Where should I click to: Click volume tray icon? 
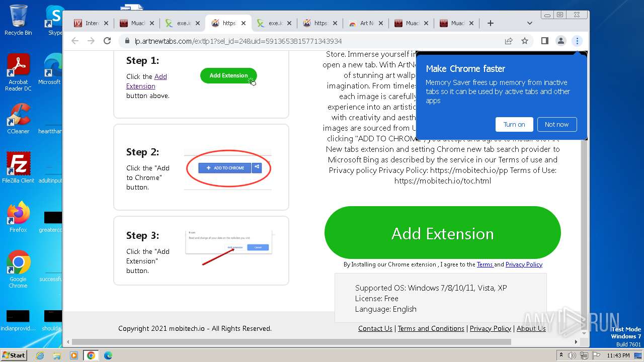[572, 355]
